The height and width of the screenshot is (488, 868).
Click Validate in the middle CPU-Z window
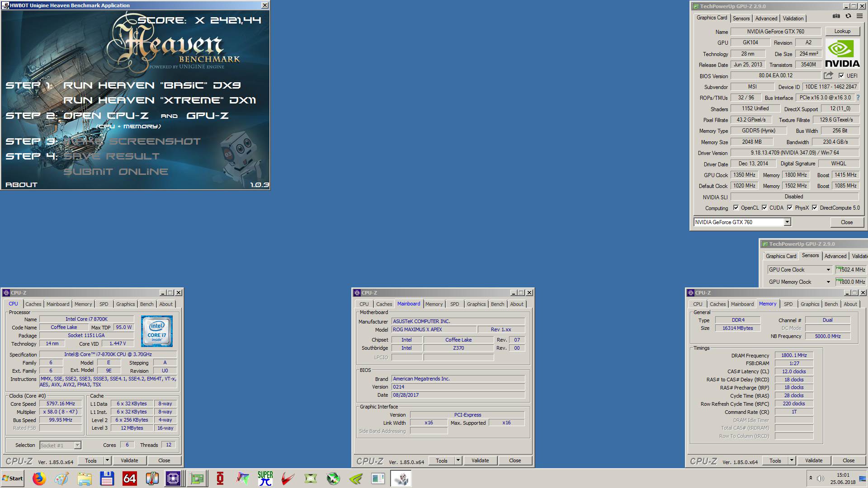pyautogui.click(x=480, y=460)
